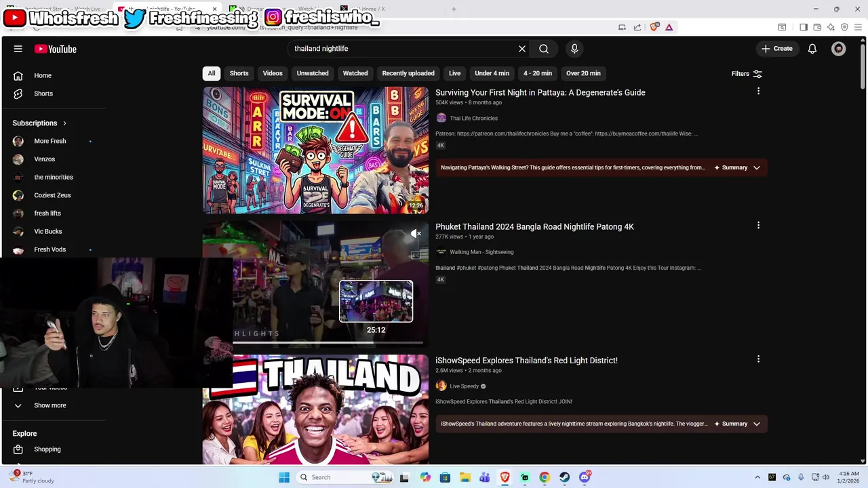Switch to Videos results chip

pos(273,73)
